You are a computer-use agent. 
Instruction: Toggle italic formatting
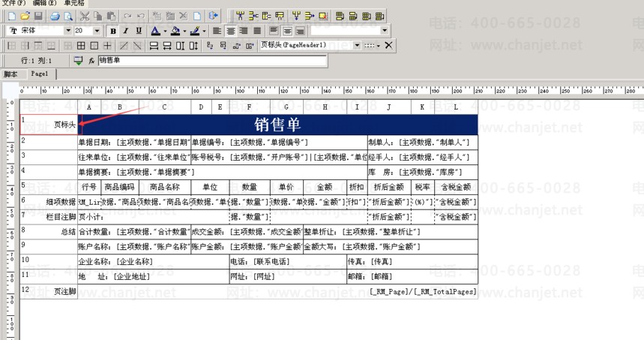126,31
